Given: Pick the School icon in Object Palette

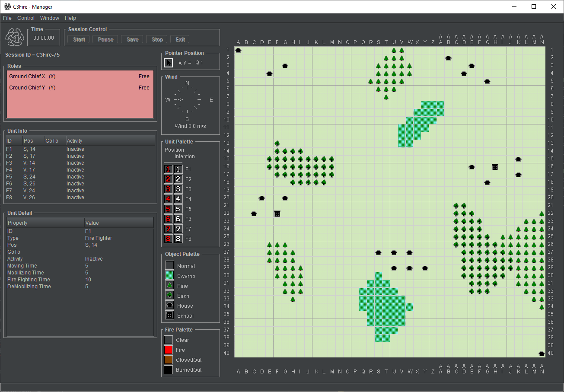Looking at the screenshot, I should (169, 316).
